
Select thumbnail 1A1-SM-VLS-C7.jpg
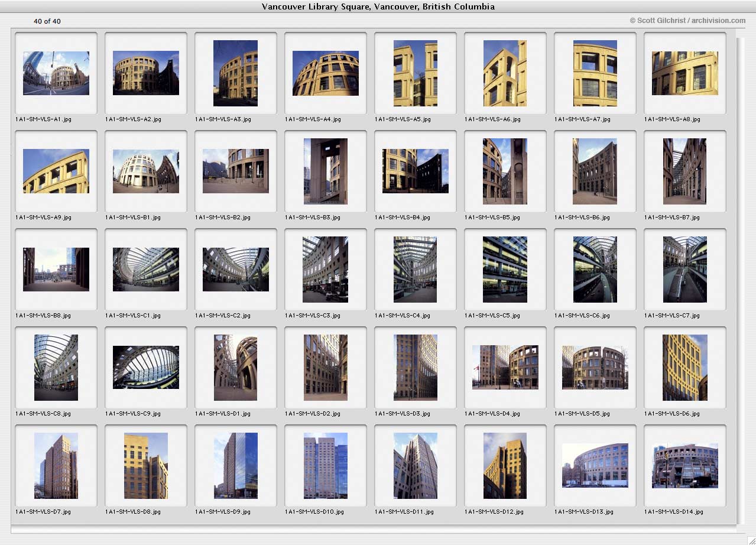(685, 270)
